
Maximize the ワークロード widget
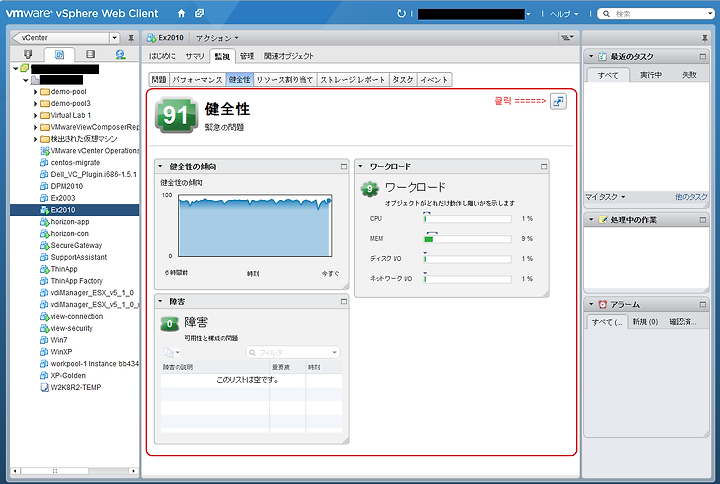544,166
